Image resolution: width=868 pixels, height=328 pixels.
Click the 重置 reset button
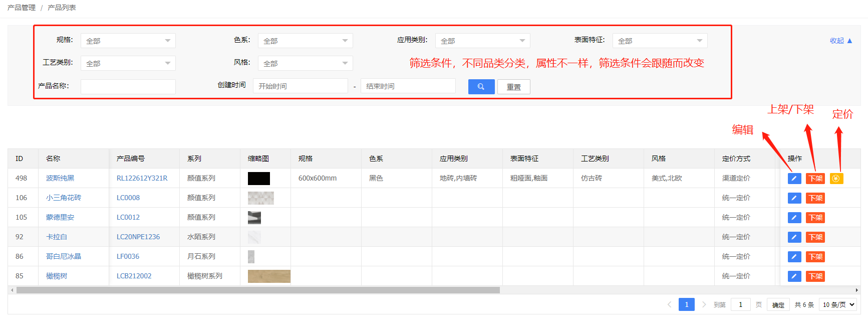(x=513, y=87)
